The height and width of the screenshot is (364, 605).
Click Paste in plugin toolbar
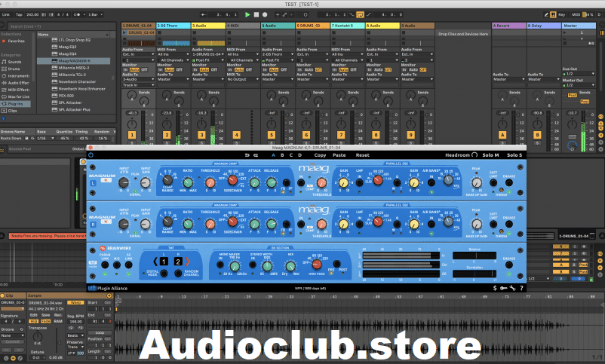(x=339, y=155)
